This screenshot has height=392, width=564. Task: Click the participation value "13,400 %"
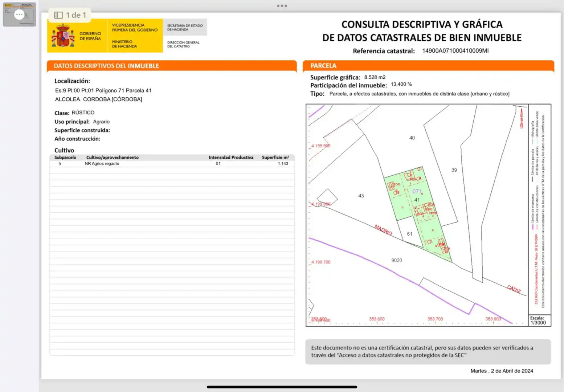[x=401, y=84]
